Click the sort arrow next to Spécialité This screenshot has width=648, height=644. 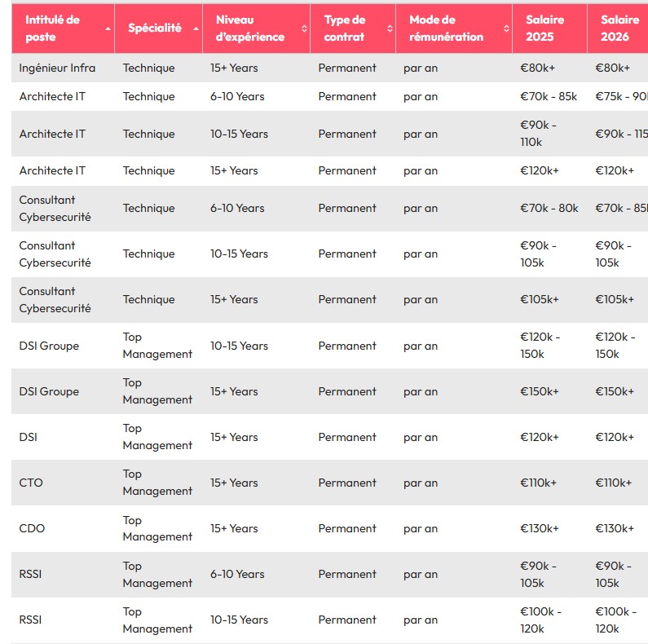[196, 29]
